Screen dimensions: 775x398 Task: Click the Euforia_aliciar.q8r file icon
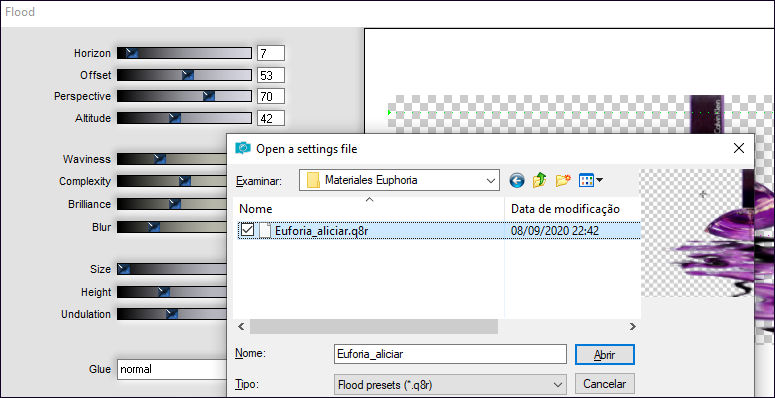point(265,230)
